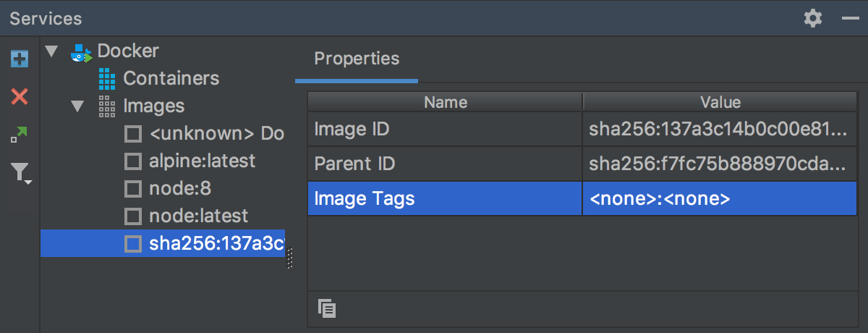Select the Images node label
Viewport: 868px width, 333px height.
pos(154,106)
